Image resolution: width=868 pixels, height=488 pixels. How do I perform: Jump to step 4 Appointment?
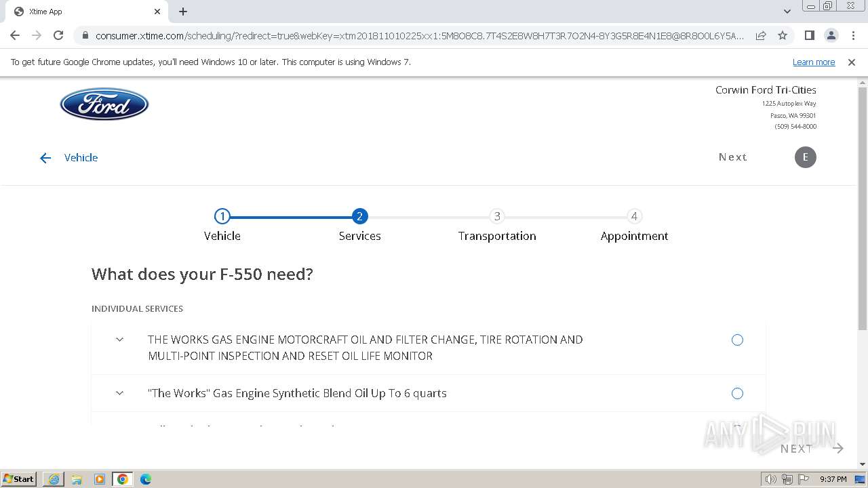pos(634,216)
